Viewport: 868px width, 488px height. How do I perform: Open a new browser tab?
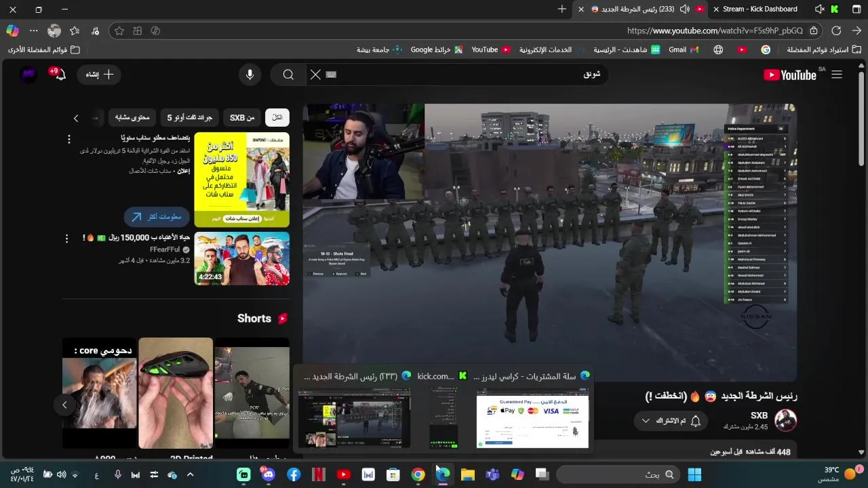click(x=561, y=9)
